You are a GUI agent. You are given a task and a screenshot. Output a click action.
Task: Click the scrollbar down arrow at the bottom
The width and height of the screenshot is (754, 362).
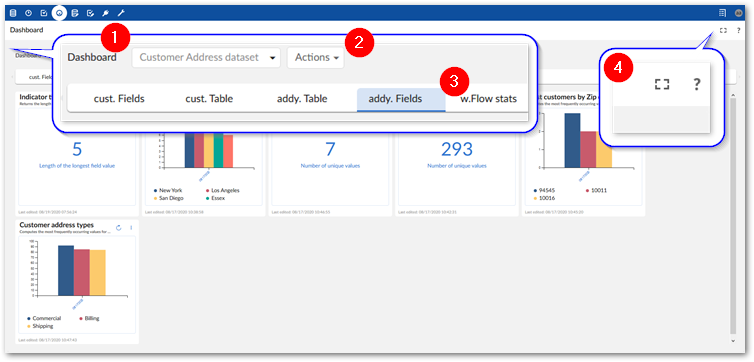(733, 341)
